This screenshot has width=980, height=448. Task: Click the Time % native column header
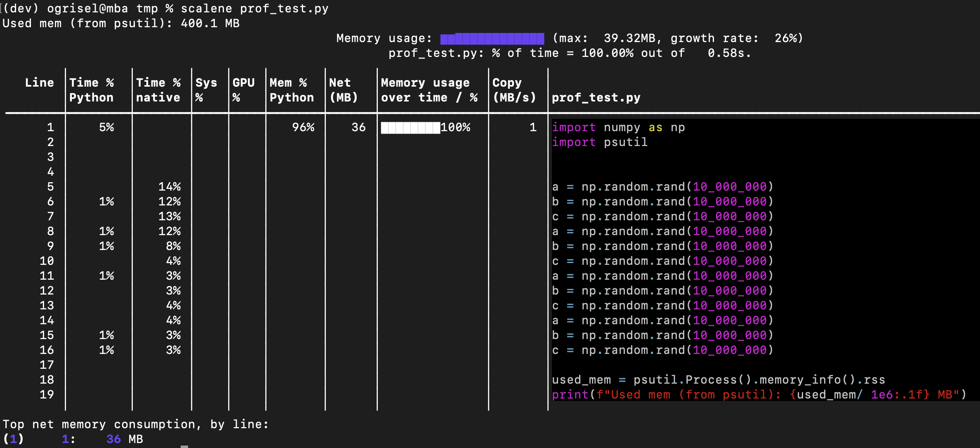click(158, 90)
